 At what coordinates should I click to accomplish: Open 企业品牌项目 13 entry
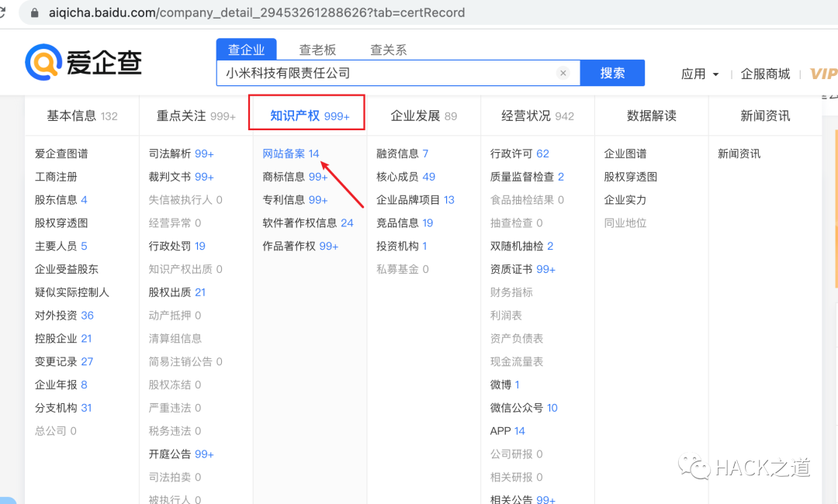click(x=415, y=200)
